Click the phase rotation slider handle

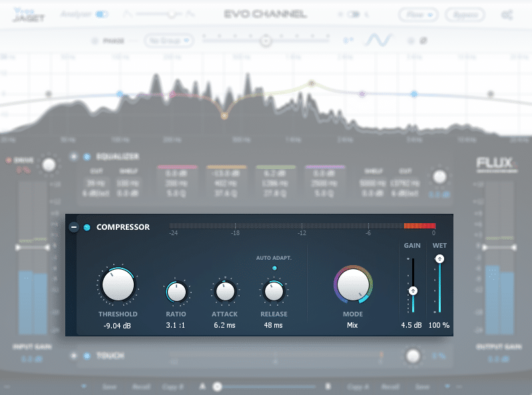(x=266, y=41)
